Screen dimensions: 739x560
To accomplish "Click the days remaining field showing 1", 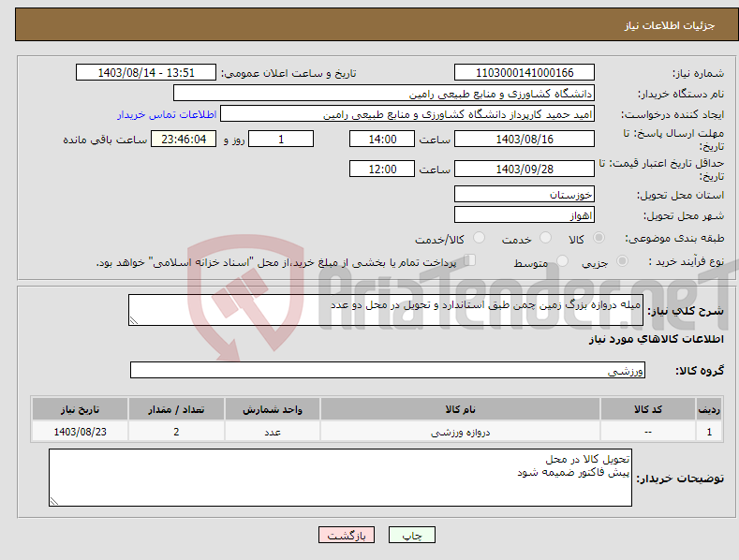I will pos(281,139).
